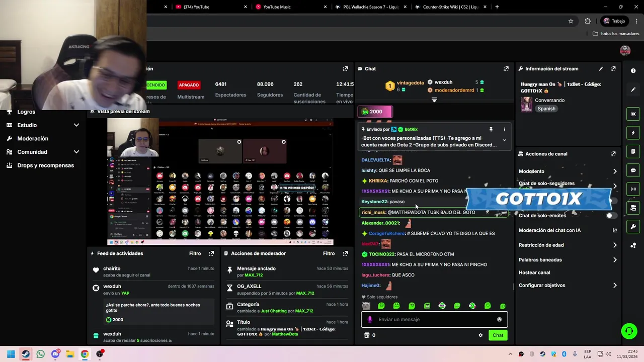Viewport: 644px width, 362px height.
Task: Open Filtro in Feed de actividades
Action: [x=195, y=253]
